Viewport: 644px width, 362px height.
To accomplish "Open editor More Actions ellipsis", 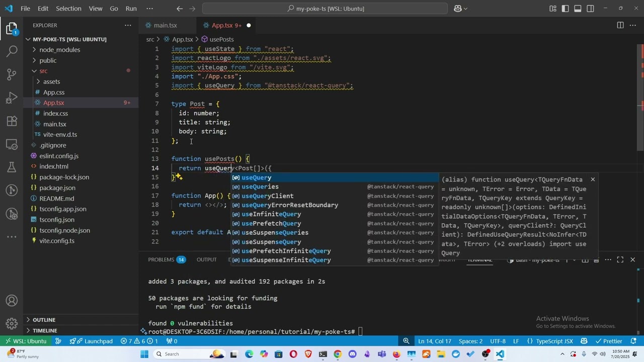I will pyautogui.click(x=633, y=25).
